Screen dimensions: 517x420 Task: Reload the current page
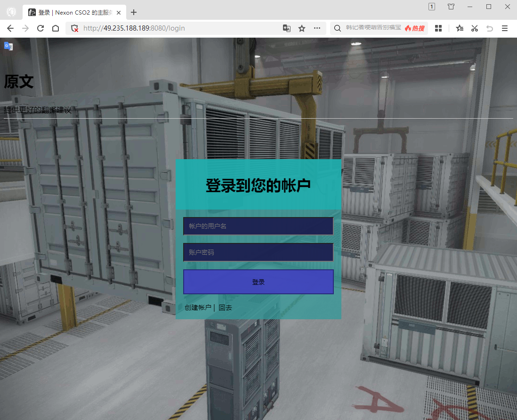coord(40,28)
